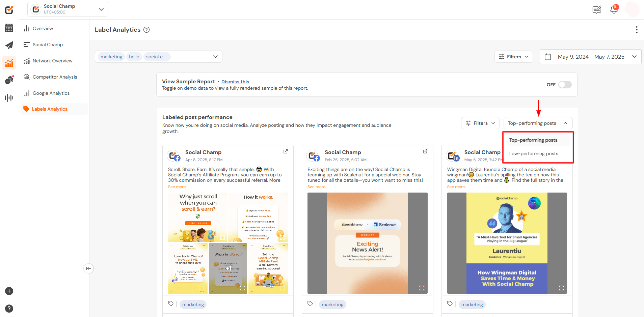Image resolution: width=644 pixels, height=317 pixels.
Task: Click the Dismiss this link
Action: coord(235,82)
